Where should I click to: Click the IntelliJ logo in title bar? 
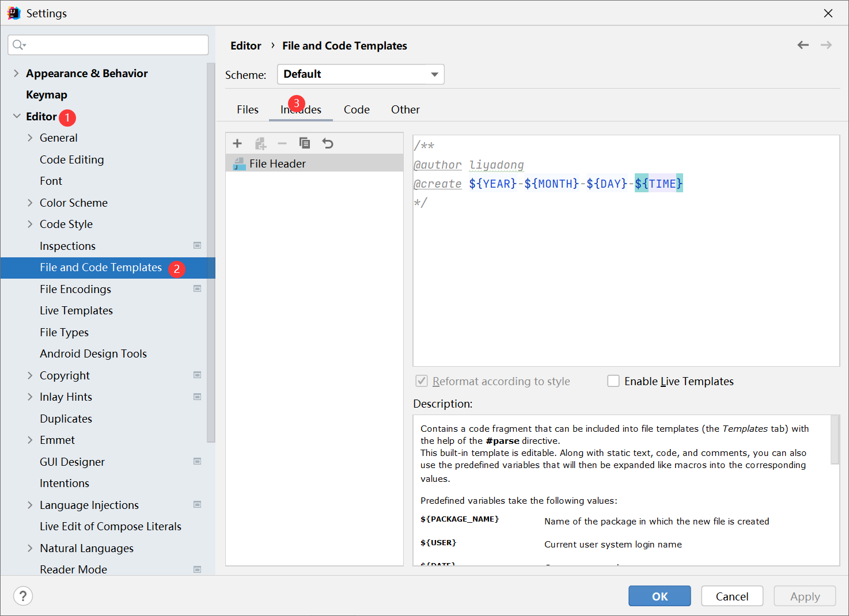coord(14,13)
